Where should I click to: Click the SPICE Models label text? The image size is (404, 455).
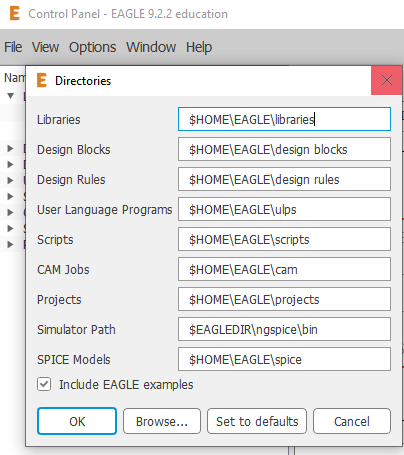[x=74, y=360]
